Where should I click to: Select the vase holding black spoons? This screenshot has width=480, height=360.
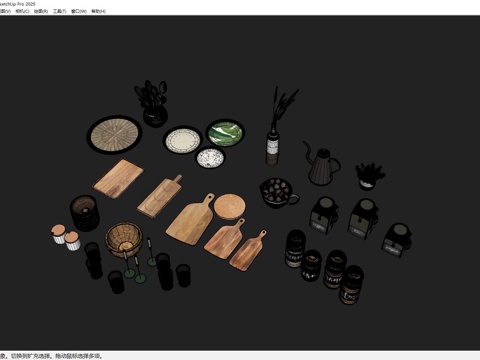[153, 103]
